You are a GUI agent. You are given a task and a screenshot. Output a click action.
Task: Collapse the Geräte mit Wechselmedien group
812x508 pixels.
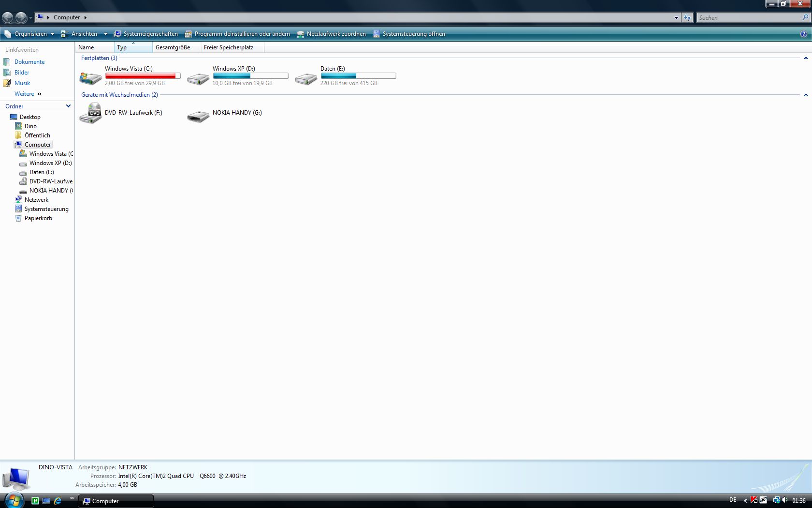coord(806,95)
